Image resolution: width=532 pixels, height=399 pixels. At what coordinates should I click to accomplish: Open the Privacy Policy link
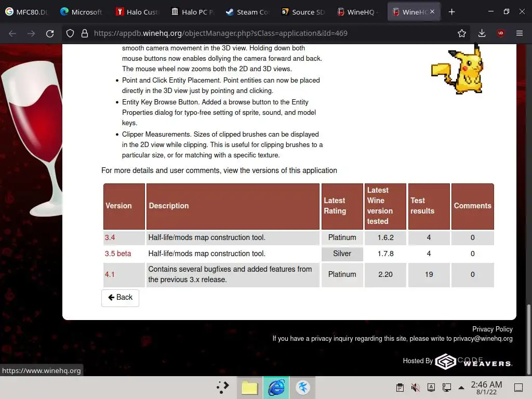click(x=493, y=329)
